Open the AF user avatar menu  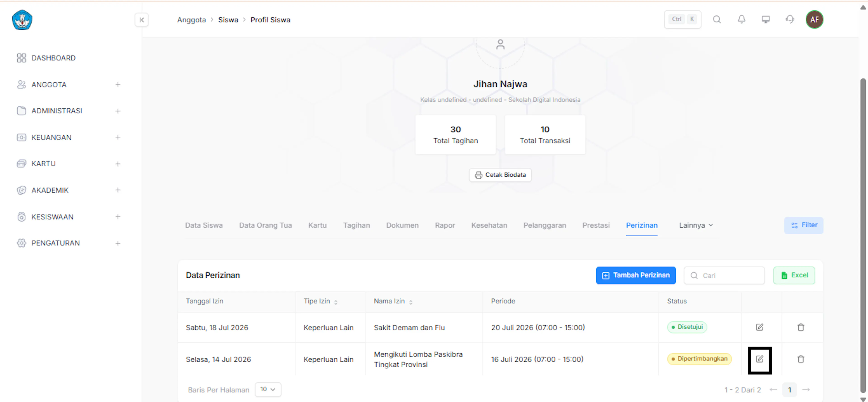click(x=814, y=19)
